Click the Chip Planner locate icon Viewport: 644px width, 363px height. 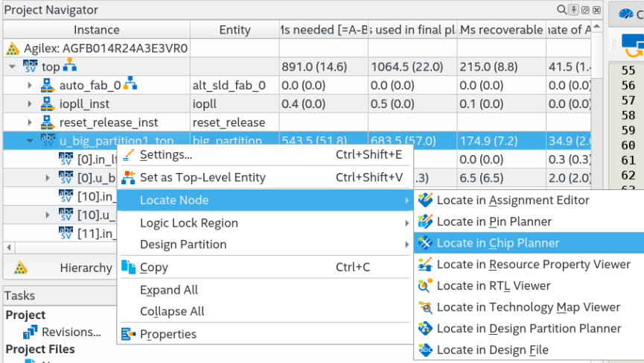425,243
